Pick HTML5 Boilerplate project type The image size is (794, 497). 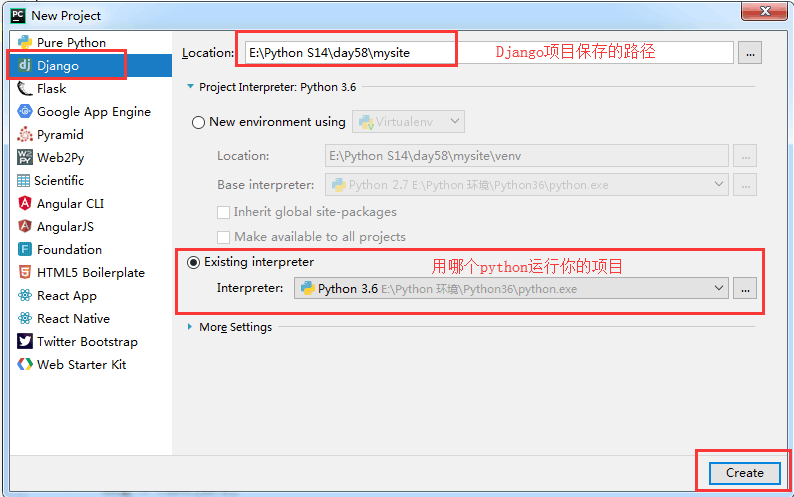pyautogui.click(x=90, y=273)
